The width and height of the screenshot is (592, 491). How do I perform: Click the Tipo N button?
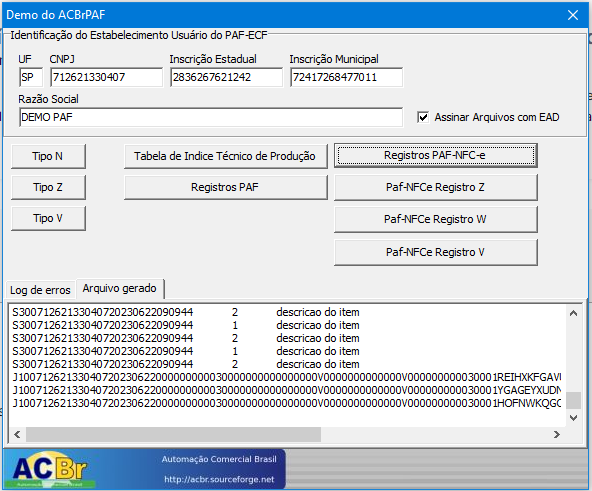coord(48,156)
